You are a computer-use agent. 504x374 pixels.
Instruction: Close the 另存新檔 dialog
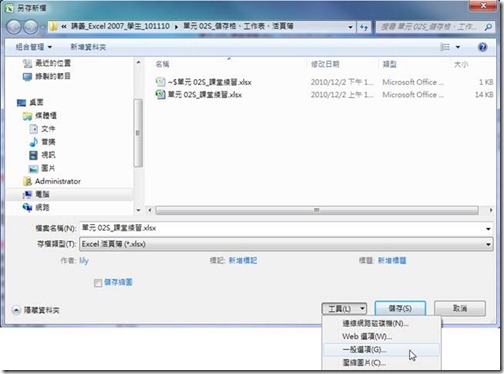click(483, 5)
